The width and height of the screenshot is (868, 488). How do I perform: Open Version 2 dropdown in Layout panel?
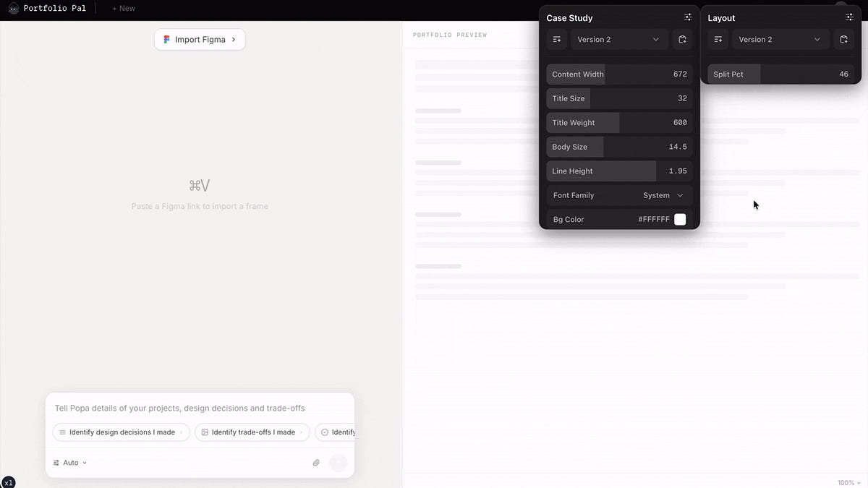click(780, 40)
